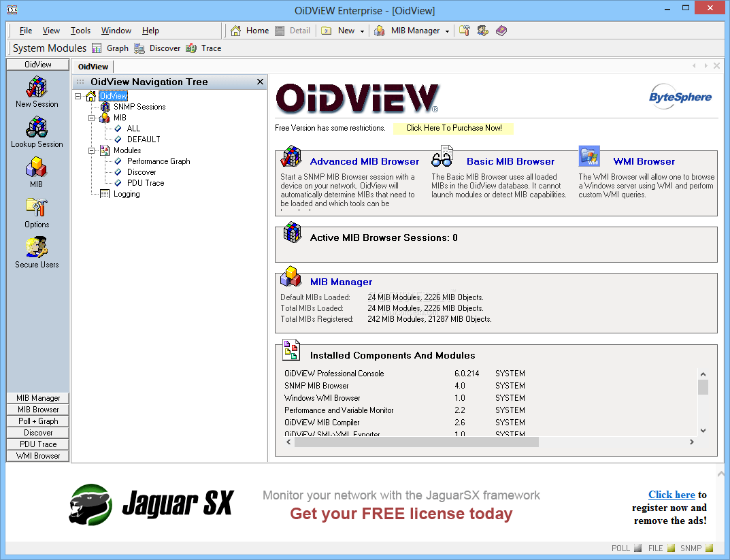Click the 'Click Here To Purchase Now!' banner

[453, 128]
